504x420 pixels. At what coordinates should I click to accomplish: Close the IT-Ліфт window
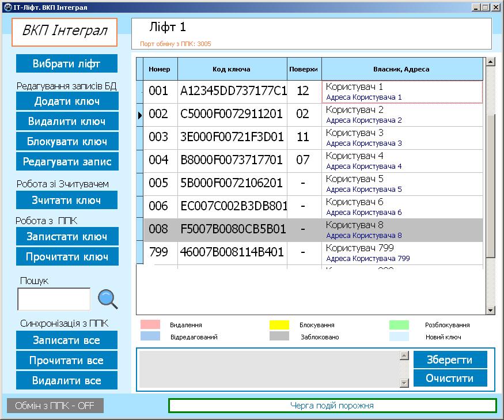click(x=495, y=7)
